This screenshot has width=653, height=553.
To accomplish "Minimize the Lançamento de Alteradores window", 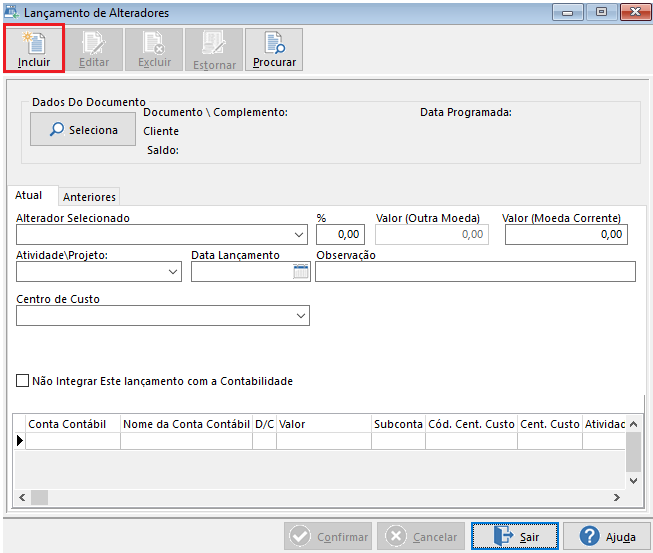I will 568,12.
